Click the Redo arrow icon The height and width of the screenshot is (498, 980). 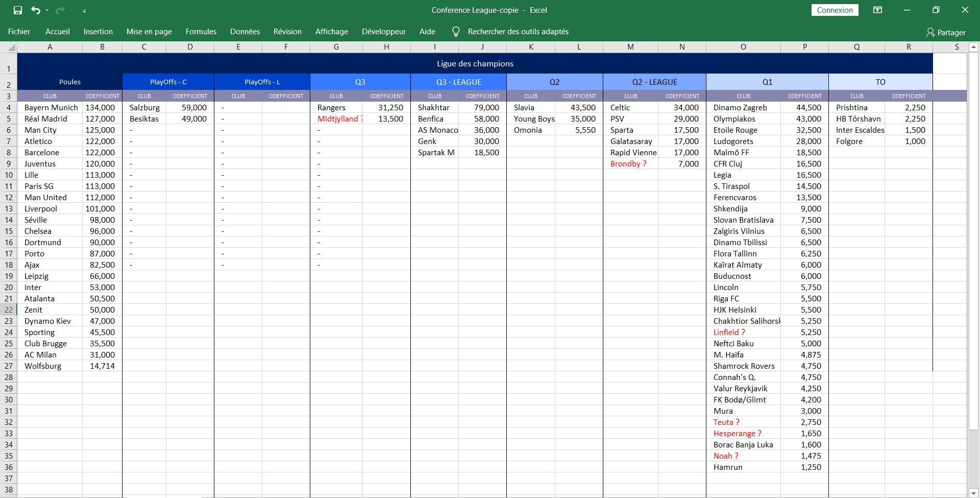pos(60,10)
